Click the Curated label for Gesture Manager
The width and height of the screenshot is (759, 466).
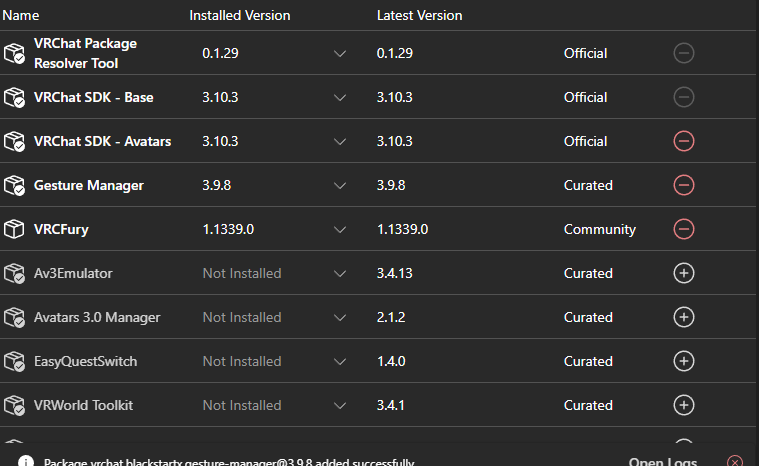pos(588,185)
